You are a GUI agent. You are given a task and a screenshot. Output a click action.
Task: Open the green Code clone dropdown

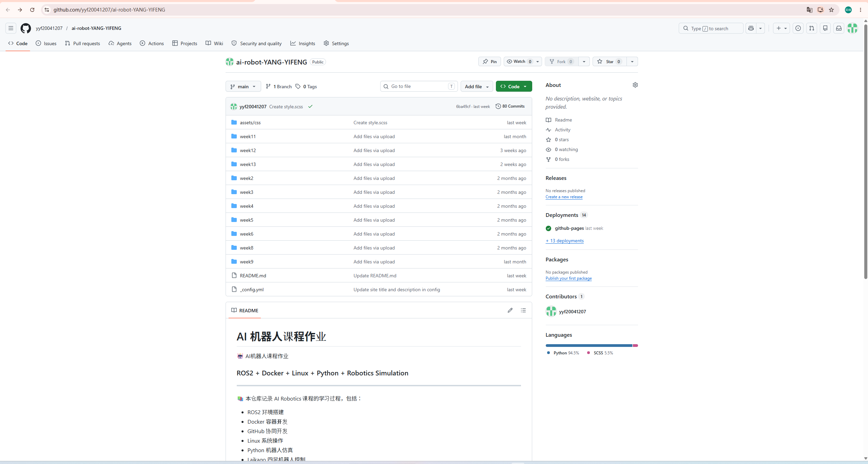[x=514, y=87]
